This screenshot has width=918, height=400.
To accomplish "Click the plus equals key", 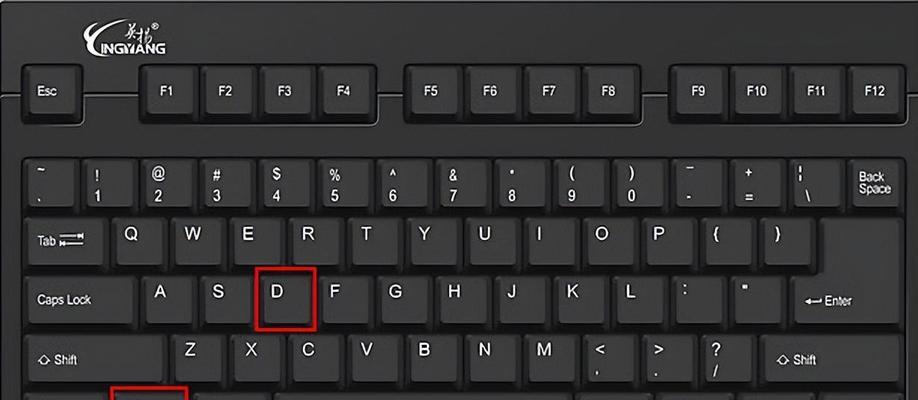I will tap(756, 184).
